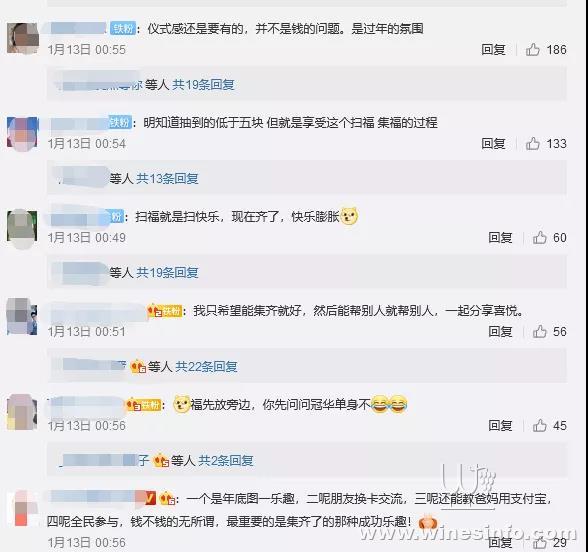The height and width of the screenshot is (552, 588).
Task: Like the last comment with 29 likes
Action: (x=540, y=543)
